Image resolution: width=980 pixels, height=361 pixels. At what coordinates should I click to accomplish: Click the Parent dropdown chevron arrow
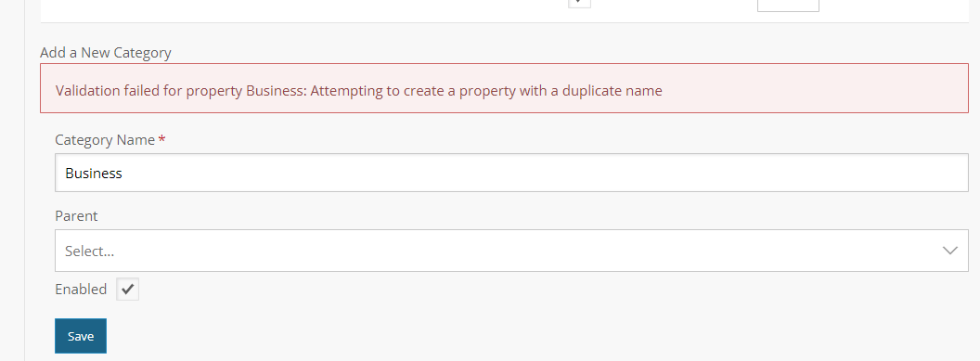coord(950,251)
